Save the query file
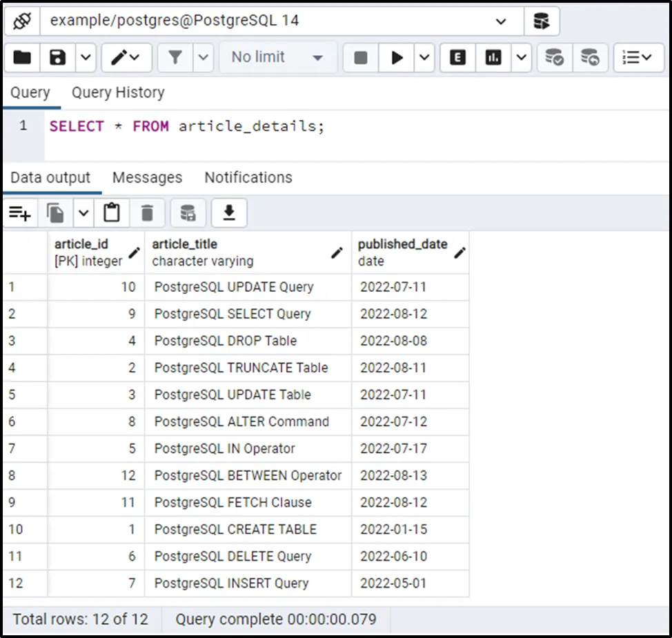672x638 pixels. click(x=58, y=57)
